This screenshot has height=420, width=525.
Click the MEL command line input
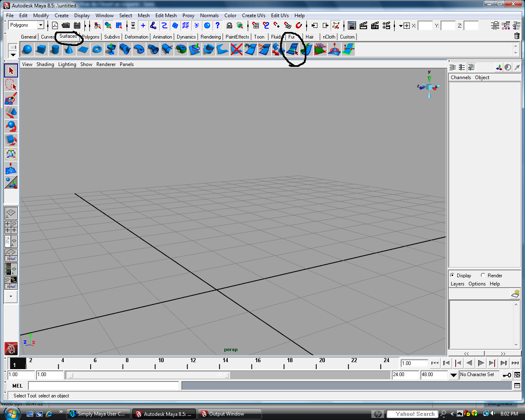(x=103, y=386)
